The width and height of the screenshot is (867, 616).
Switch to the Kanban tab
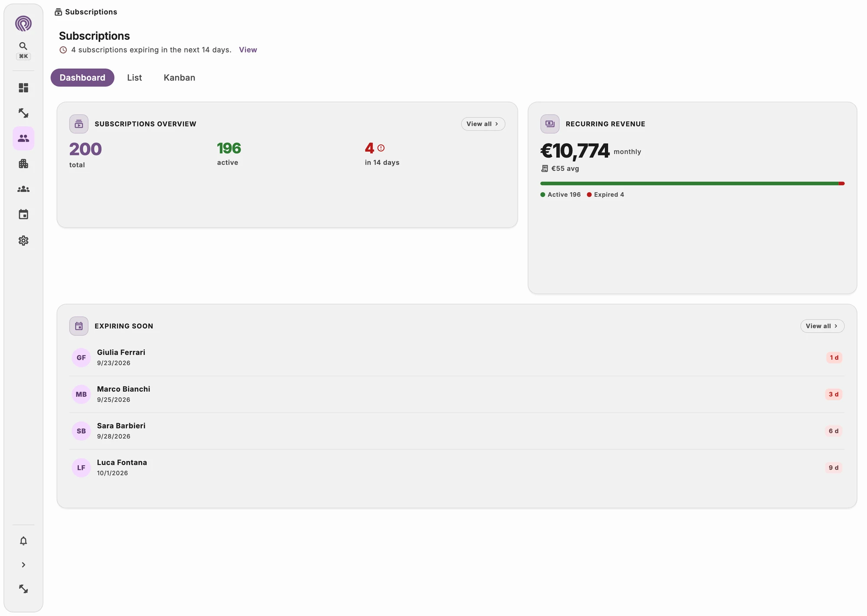[179, 78]
